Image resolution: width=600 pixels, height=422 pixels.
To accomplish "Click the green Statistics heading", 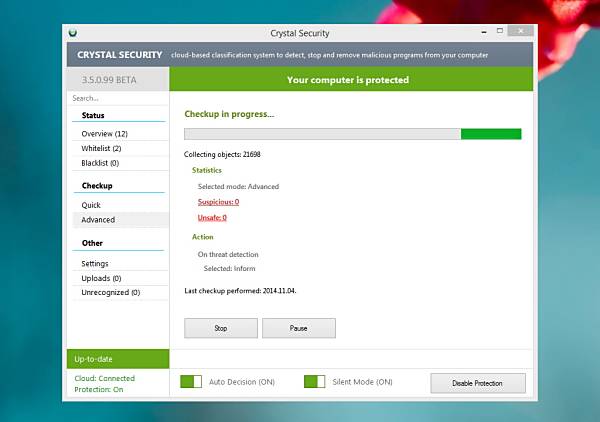I will [x=207, y=170].
